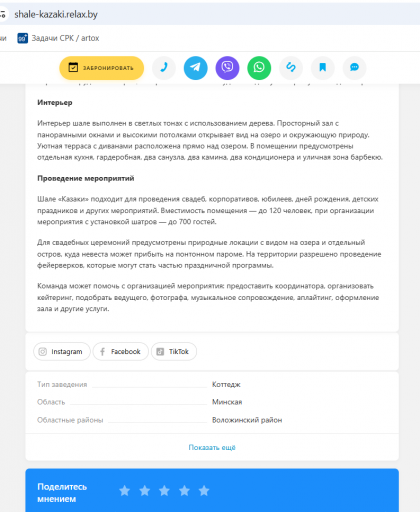Click the phone call icon

coord(164,68)
